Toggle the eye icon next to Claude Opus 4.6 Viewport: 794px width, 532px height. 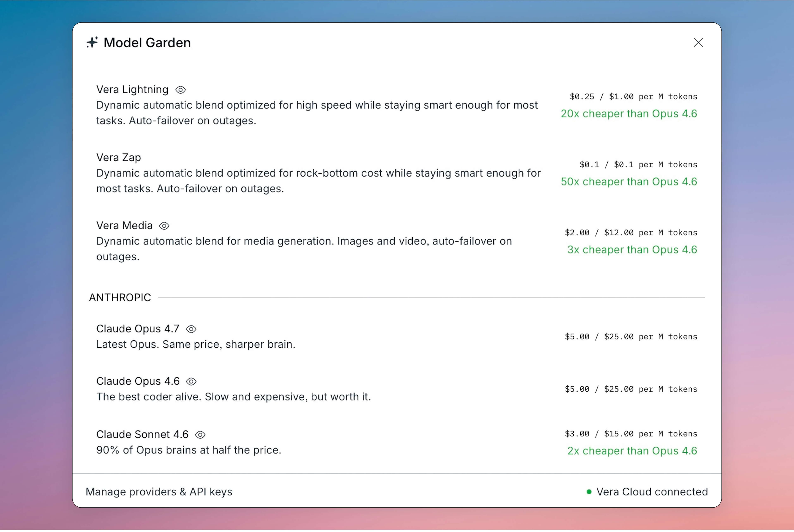point(191,382)
